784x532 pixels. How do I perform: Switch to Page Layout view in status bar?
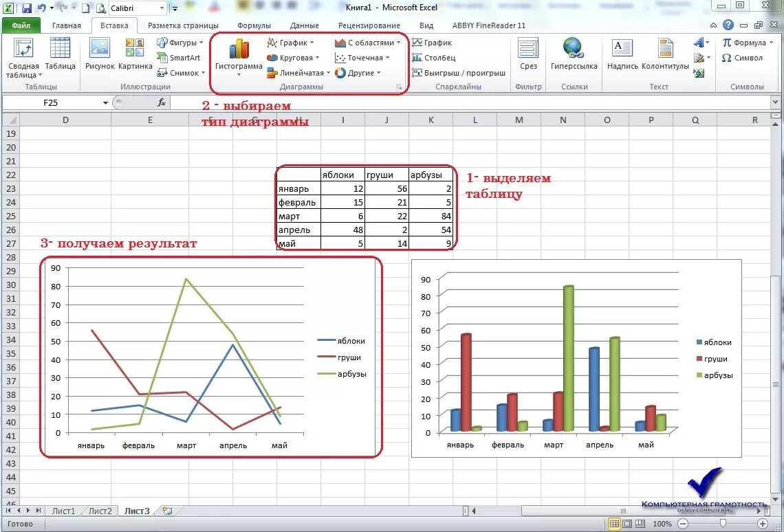[627, 524]
